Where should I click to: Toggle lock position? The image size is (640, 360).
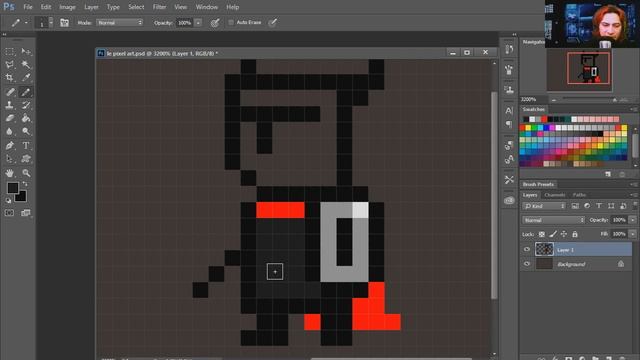(x=564, y=234)
